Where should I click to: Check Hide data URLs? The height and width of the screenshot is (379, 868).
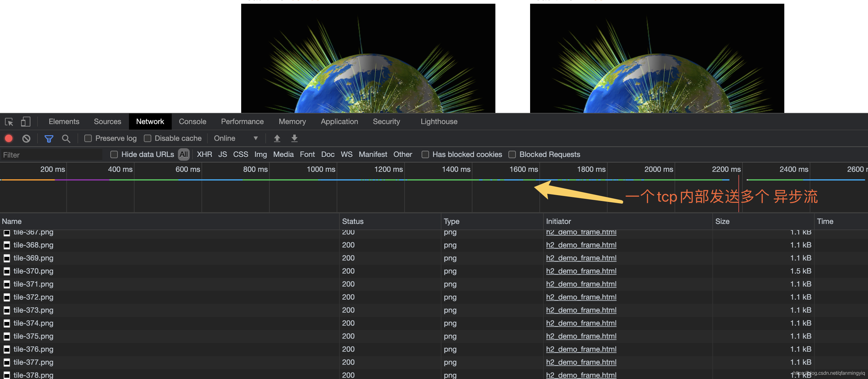[114, 154]
